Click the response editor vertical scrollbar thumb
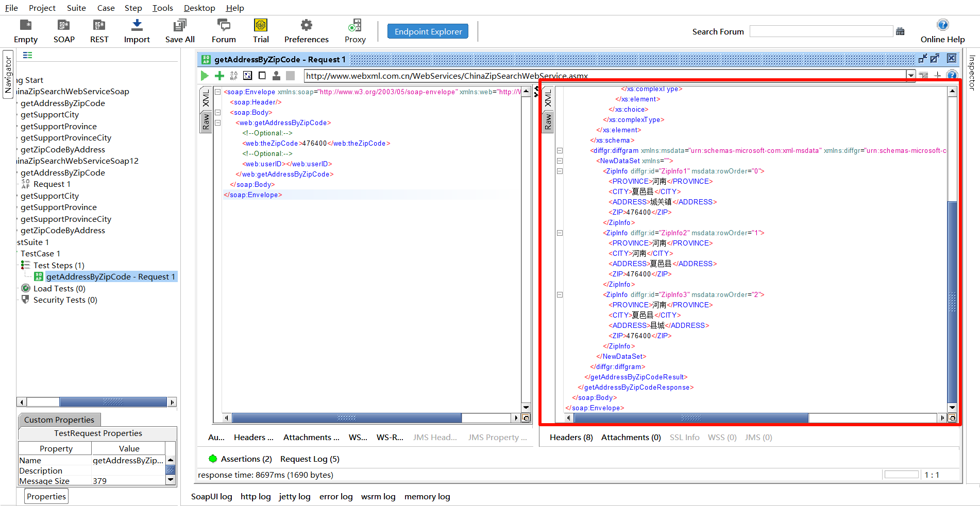 pyautogui.click(x=952, y=302)
